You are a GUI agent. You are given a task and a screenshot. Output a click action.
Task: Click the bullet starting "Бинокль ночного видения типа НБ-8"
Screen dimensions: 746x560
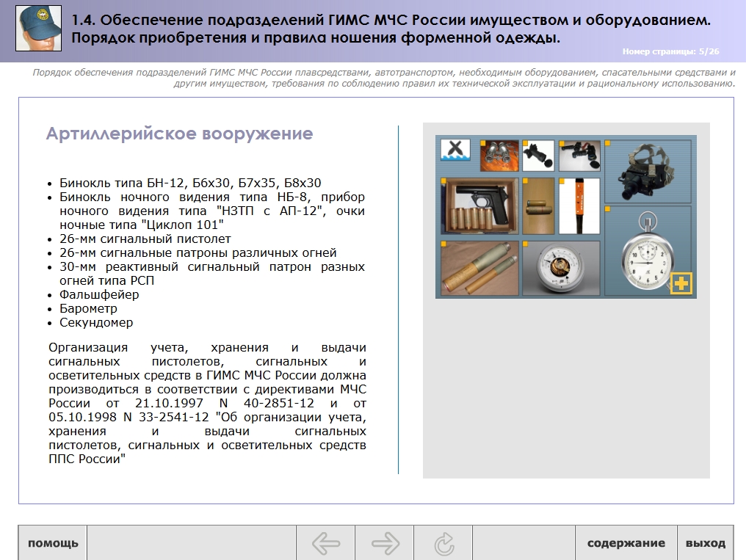coord(212,211)
